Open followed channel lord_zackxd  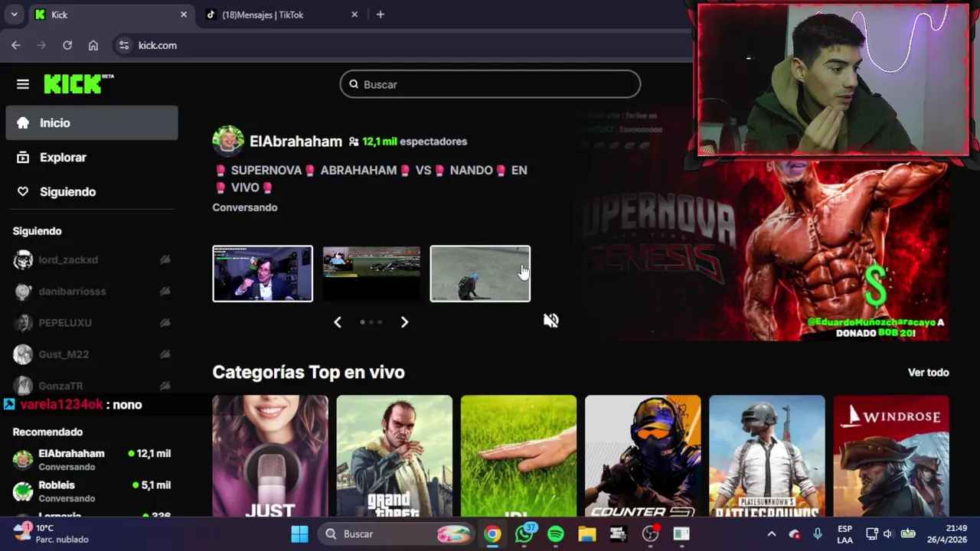pos(92,260)
